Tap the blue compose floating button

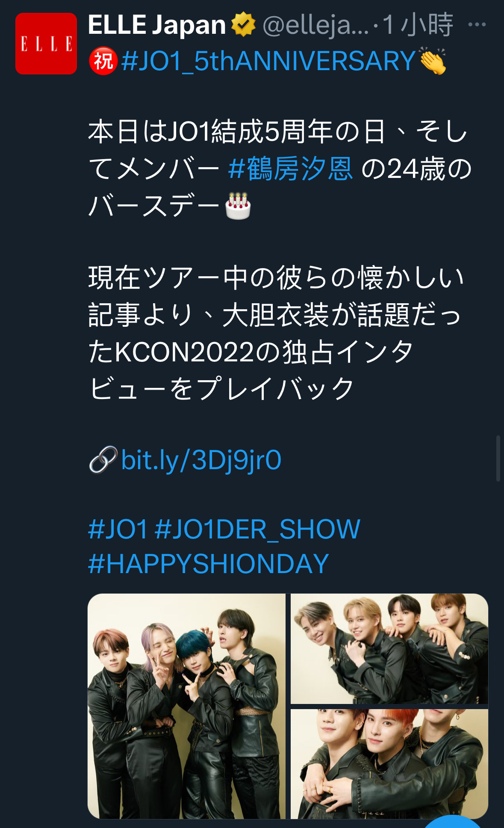(453, 822)
